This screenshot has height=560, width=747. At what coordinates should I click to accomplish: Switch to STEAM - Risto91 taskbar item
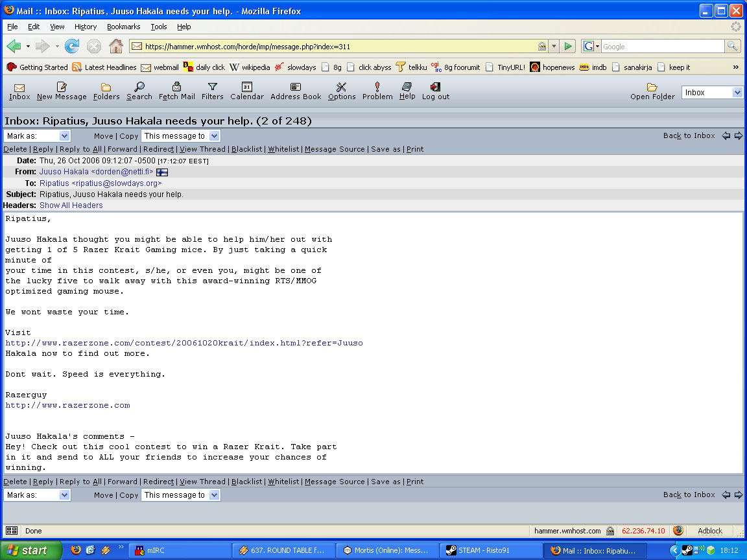coord(490,550)
